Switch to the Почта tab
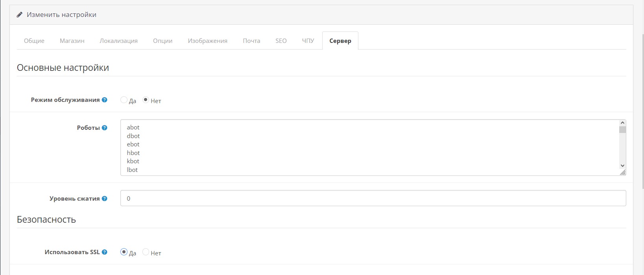The image size is (644, 275). pos(251,41)
